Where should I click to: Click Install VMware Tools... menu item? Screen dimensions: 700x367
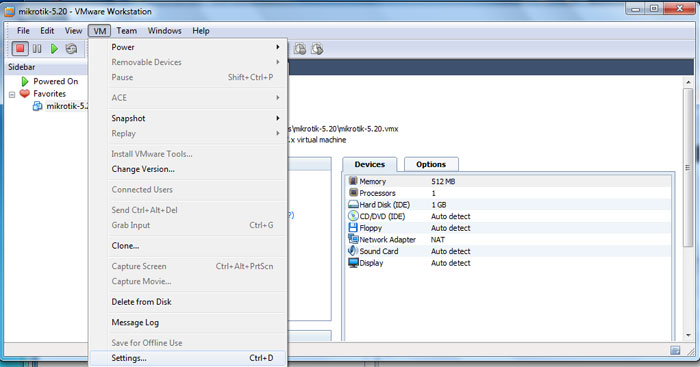(x=188, y=154)
